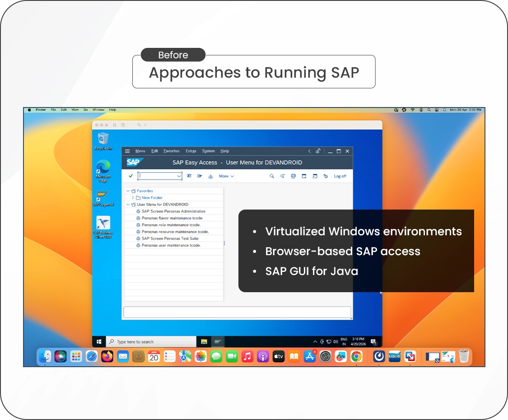Open the Music app in the Dock

point(247,357)
